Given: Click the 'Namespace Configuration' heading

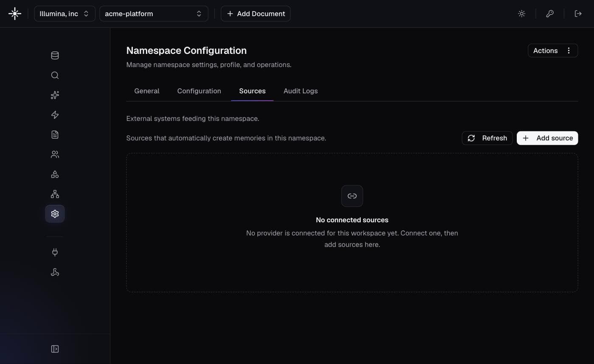Looking at the screenshot, I should [186, 50].
